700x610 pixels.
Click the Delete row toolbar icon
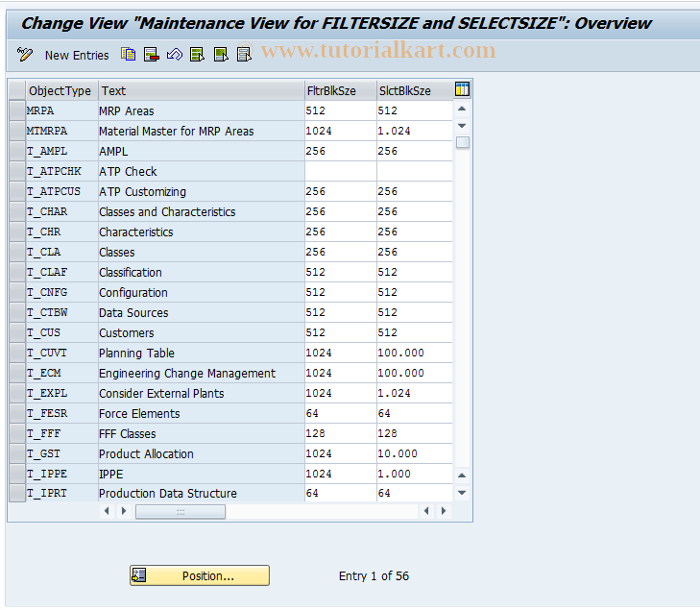(152, 55)
